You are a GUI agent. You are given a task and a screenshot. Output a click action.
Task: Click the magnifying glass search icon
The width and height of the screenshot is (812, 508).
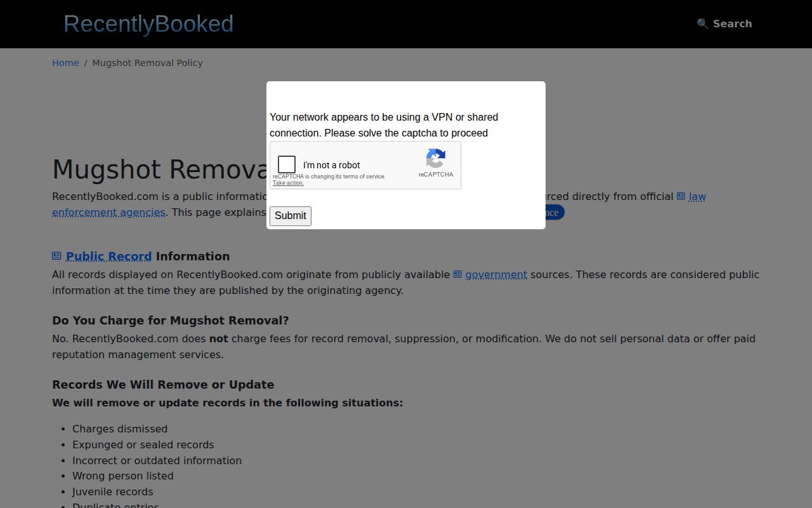(702, 23)
